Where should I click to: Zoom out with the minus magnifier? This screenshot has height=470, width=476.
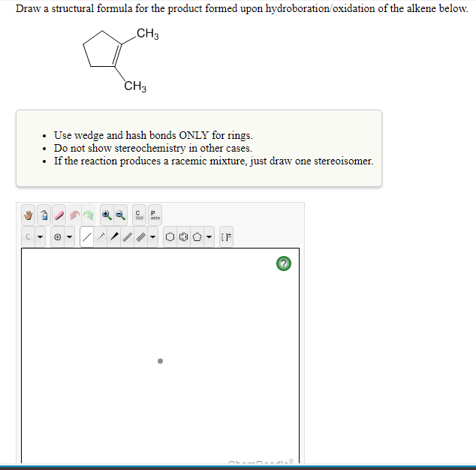coord(121,215)
